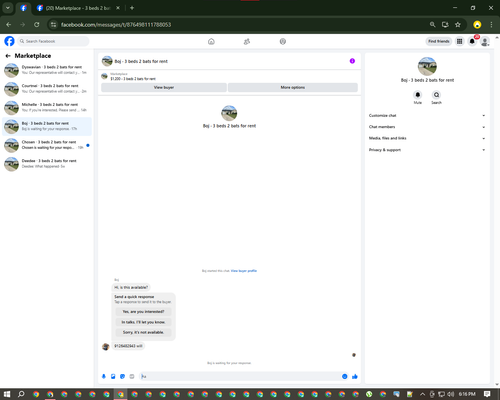Image resolution: width=500 pixels, height=400 pixels.
Task: Mute the conversation with the bell icon
Action: click(418, 95)
